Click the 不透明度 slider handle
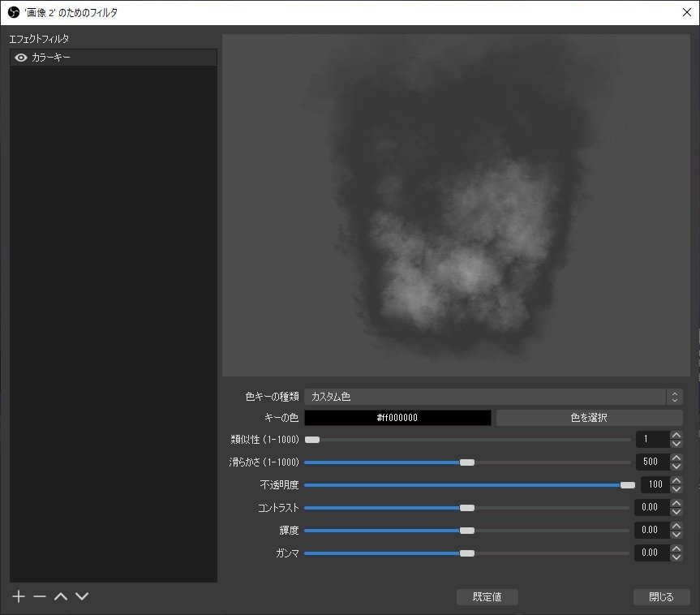 pyautogui.click(x=628, y=485)
